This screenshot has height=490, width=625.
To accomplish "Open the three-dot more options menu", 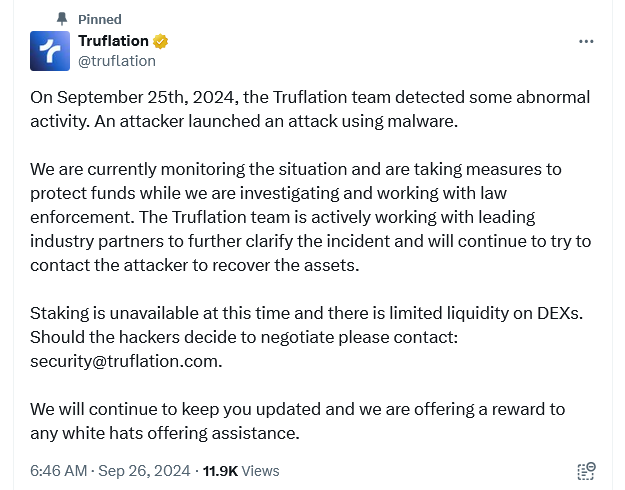I will pyautogui.click(x=586, y=41).
